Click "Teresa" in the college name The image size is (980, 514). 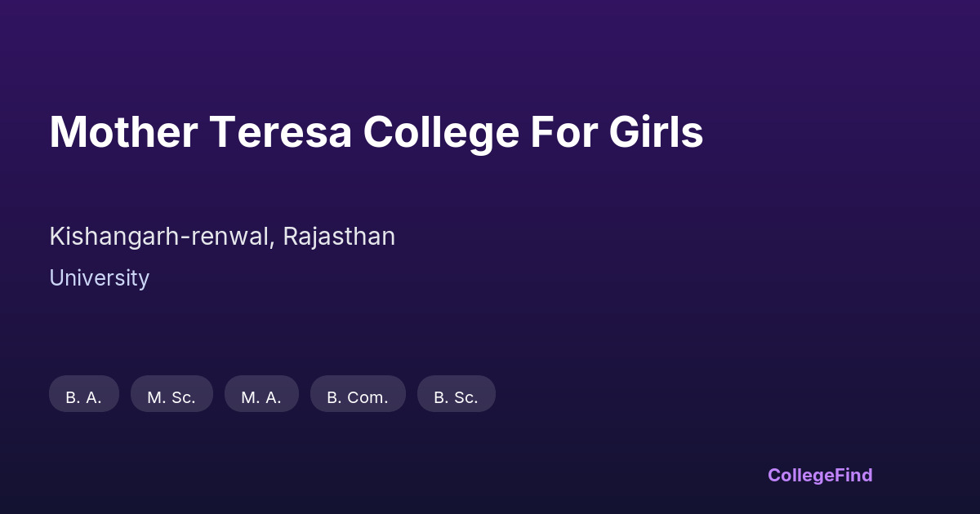click(280, 132)
